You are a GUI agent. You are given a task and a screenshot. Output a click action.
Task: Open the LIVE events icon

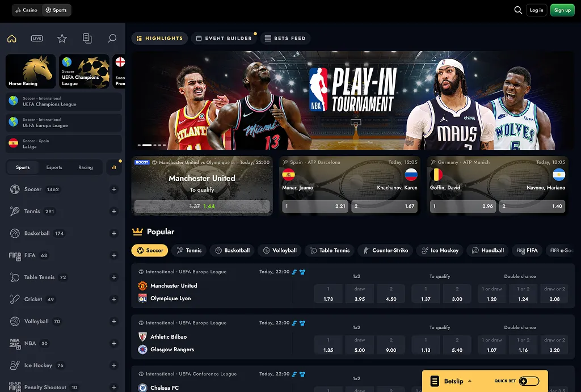tap(37, 39)
